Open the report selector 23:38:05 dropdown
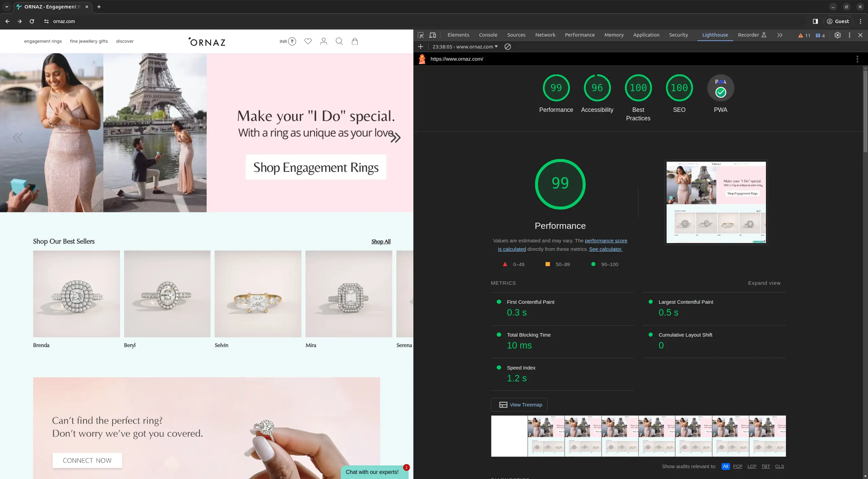The height and width of the screenshot is (479, 868). coord(465,46)
